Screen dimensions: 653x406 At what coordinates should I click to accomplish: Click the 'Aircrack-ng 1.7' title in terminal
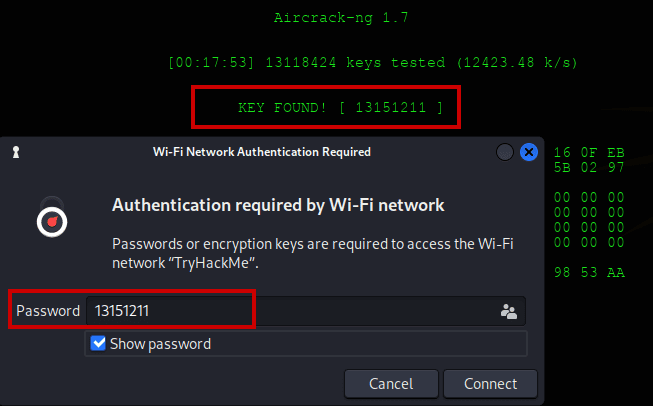point(340,17)
